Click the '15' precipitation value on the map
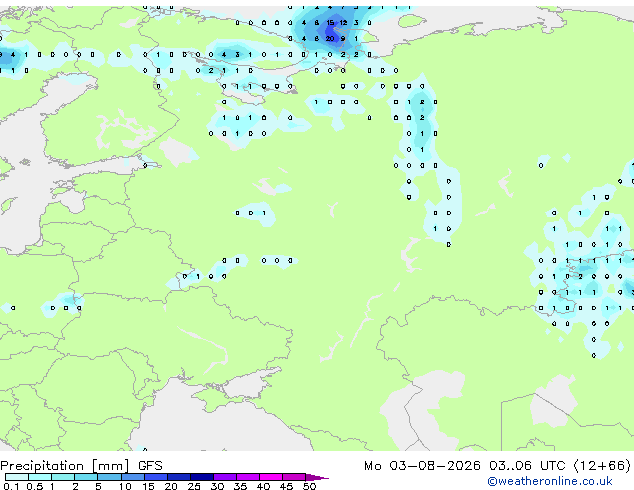 coord(330,23)
